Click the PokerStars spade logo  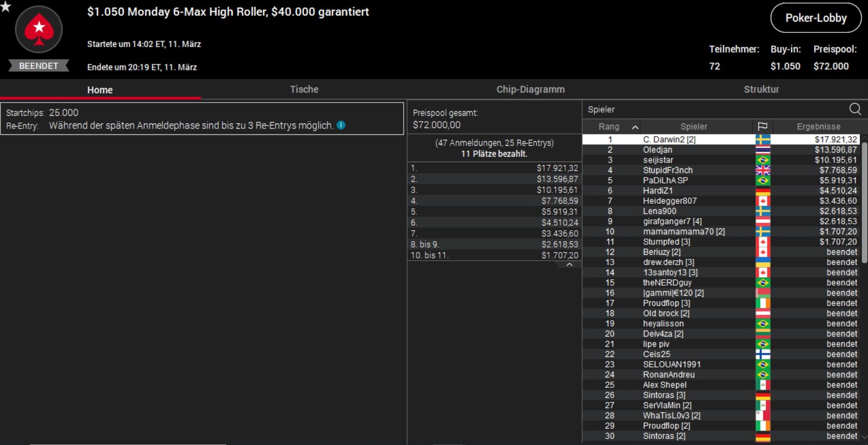[39, 30]
